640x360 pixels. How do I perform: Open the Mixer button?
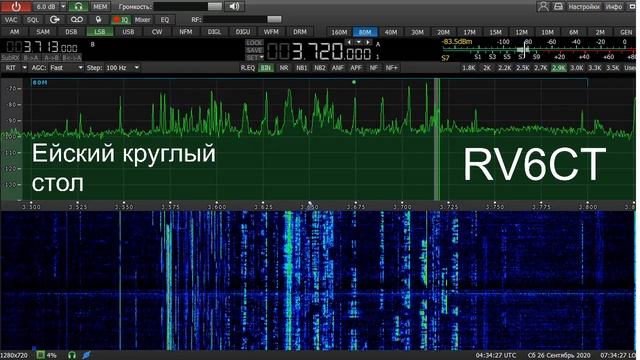click(x=142, y=20)
